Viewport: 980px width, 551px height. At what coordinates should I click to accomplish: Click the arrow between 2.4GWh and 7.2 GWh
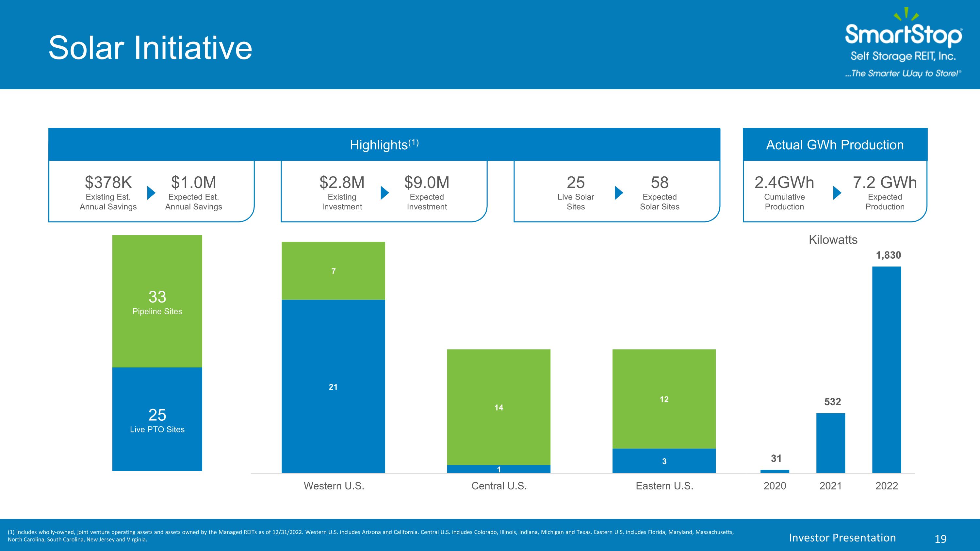click(x=837, y=193)
